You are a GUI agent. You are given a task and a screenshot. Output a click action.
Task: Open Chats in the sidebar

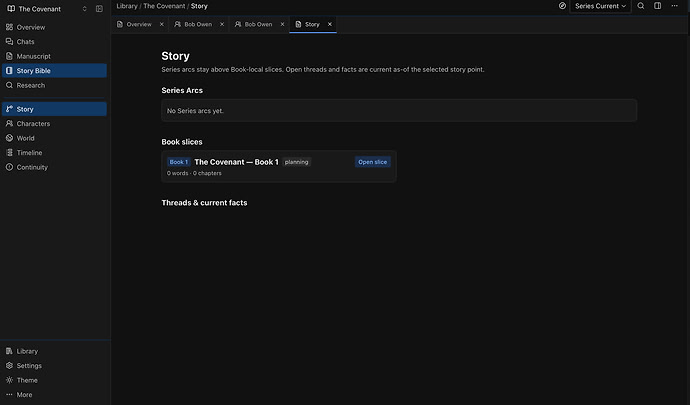coord(54,42)
